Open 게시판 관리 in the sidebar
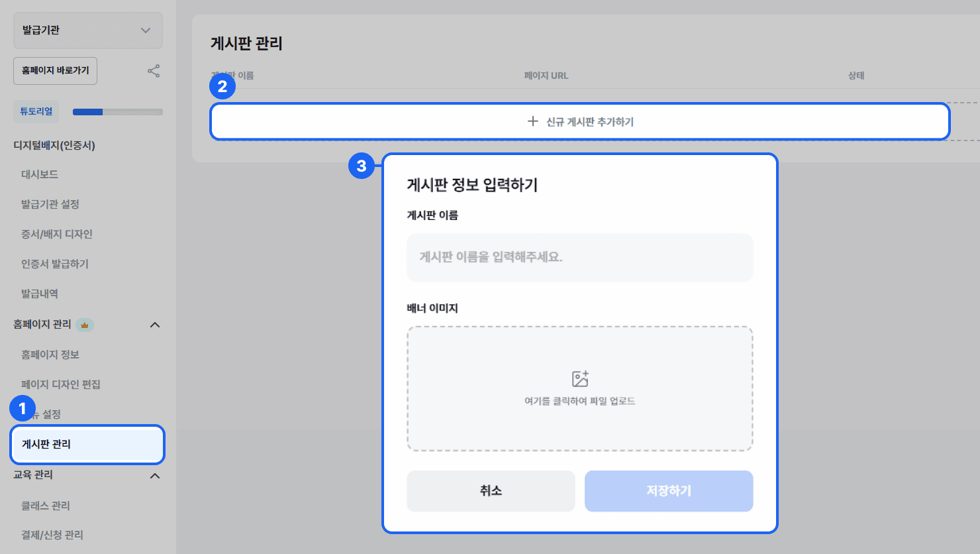 87,444
